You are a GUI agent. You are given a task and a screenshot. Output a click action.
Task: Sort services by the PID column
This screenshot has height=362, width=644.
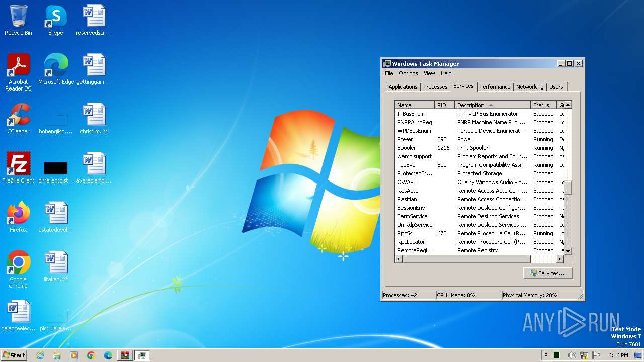point(445,105)
